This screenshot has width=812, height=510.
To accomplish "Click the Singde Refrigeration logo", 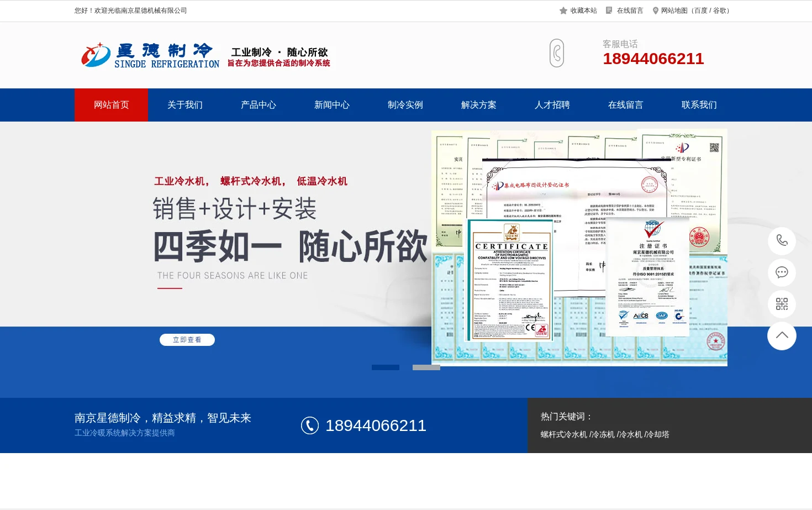I will [x=150, y=55].
